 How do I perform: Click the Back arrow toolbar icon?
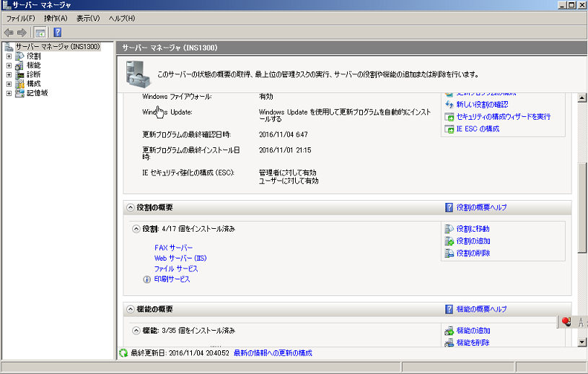(9, 32)
